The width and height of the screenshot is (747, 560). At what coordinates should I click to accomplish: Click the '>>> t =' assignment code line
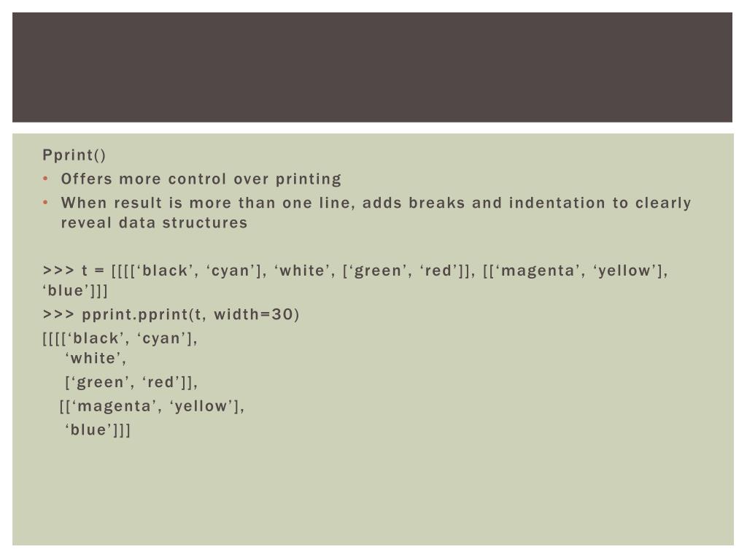(355, 271)
